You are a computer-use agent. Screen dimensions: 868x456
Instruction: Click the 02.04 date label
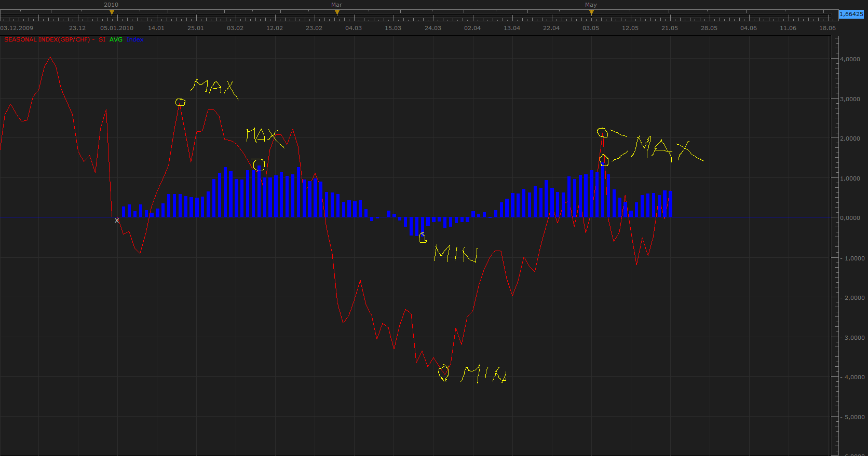(x=472, y=28)
